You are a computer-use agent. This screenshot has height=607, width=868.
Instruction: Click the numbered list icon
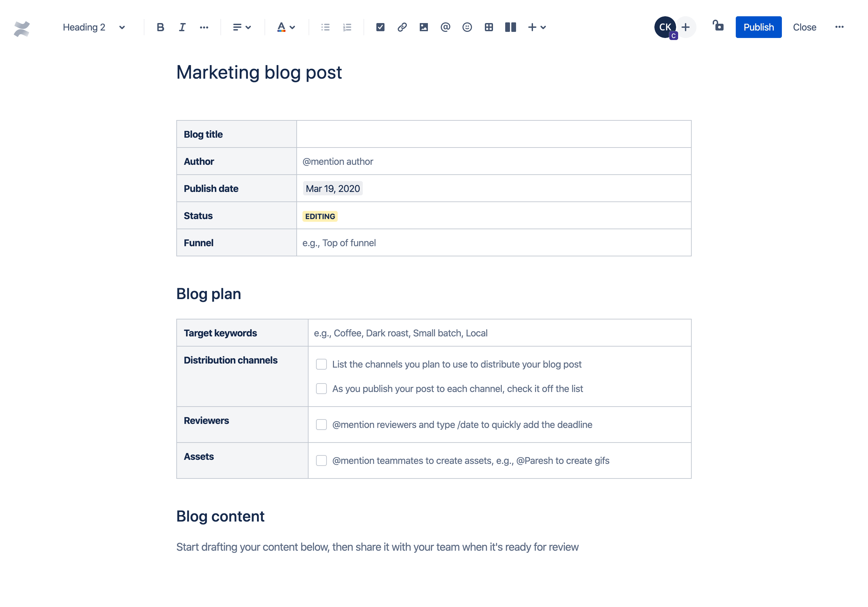[347, 27]
